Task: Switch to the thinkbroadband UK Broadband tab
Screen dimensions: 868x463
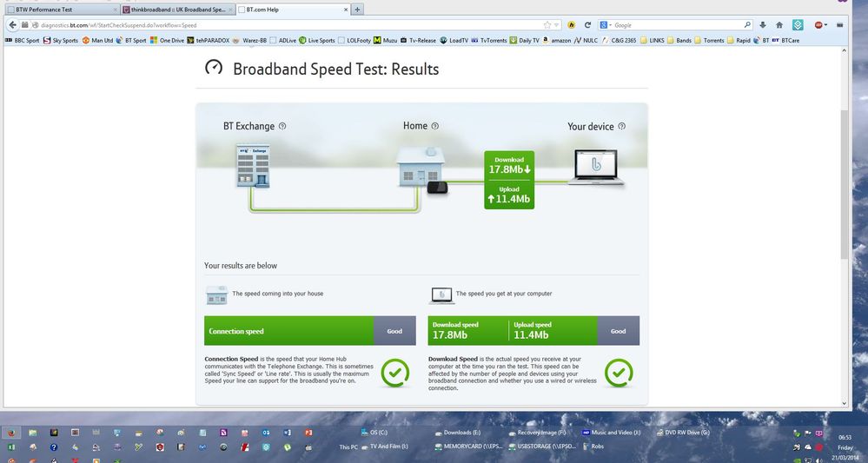Action: tap(178, 10)
